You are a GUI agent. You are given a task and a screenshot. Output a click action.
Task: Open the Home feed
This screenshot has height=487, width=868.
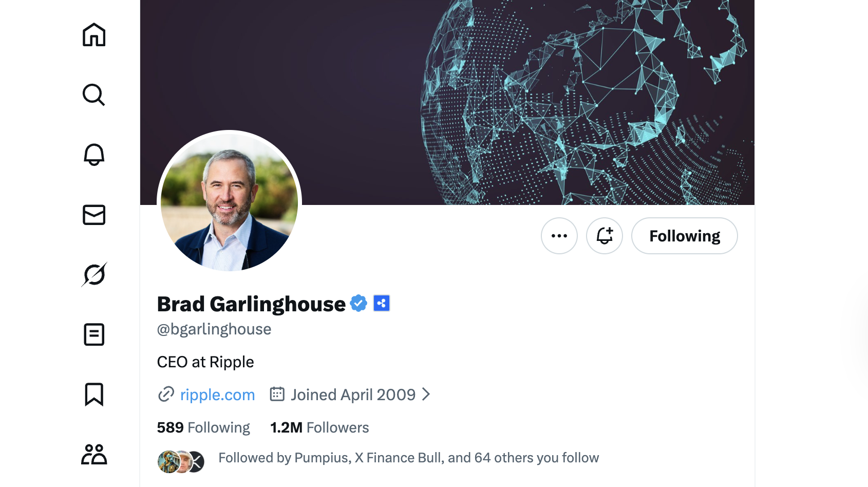[x=93, y=35]
